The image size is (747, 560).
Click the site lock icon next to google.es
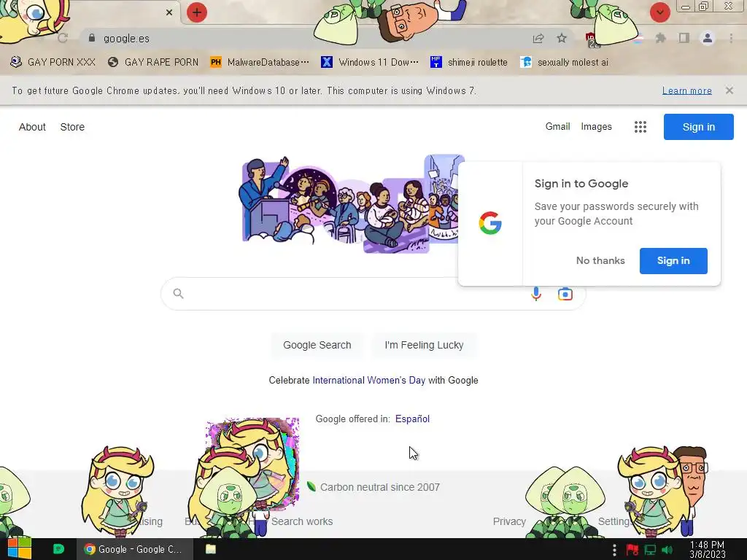(x=92, y=38)
